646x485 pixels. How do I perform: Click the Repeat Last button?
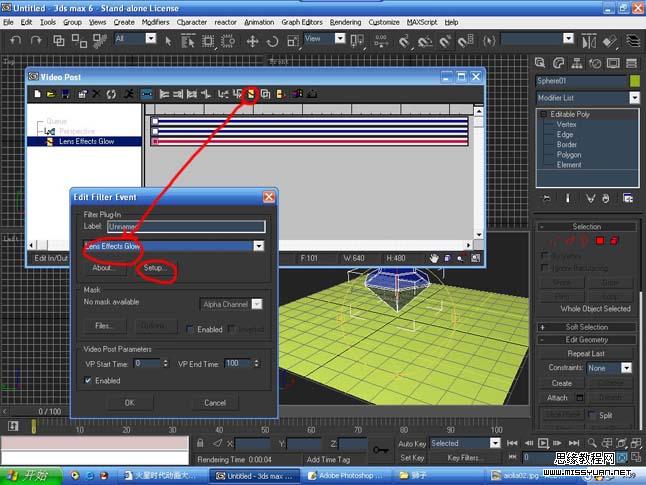click(x=586, y=354)
